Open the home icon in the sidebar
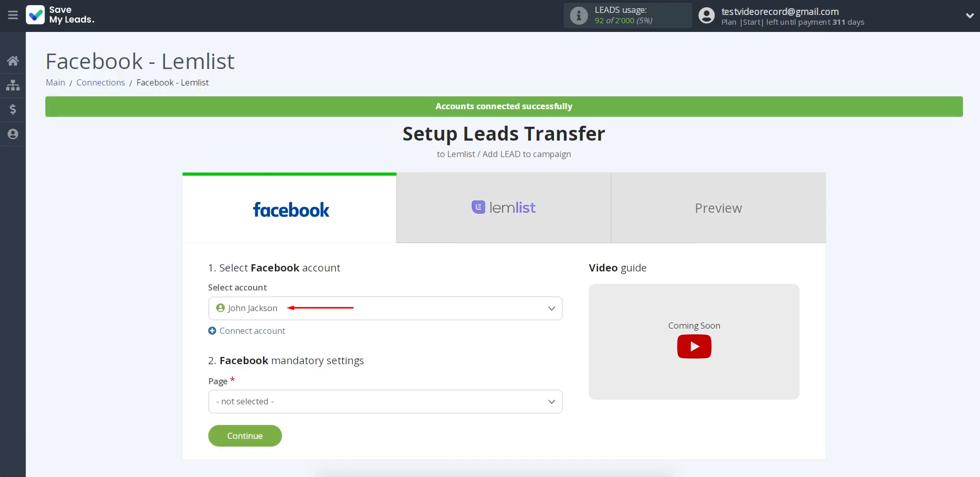This screenshot has height=477, width=980. coord(13,61)
